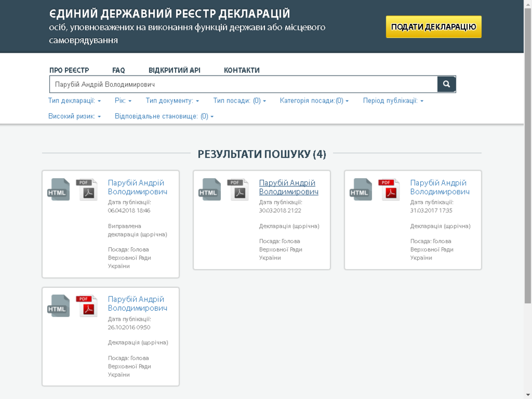Click the magnifying glass search button
This screenshot has width=532, height=399.
[x=446, y=84]
